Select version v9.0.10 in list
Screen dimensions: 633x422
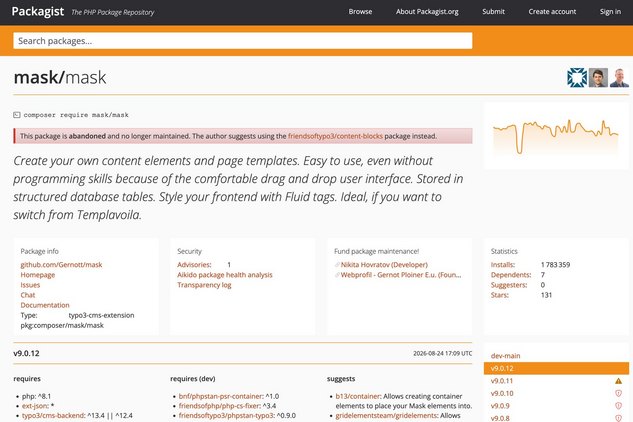[502, 393]
